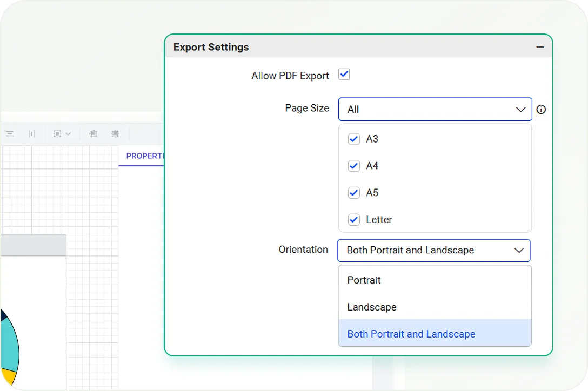Click the dashed selection sizing icon
Screen dimensions: 588x391
(x=57, y=134)
